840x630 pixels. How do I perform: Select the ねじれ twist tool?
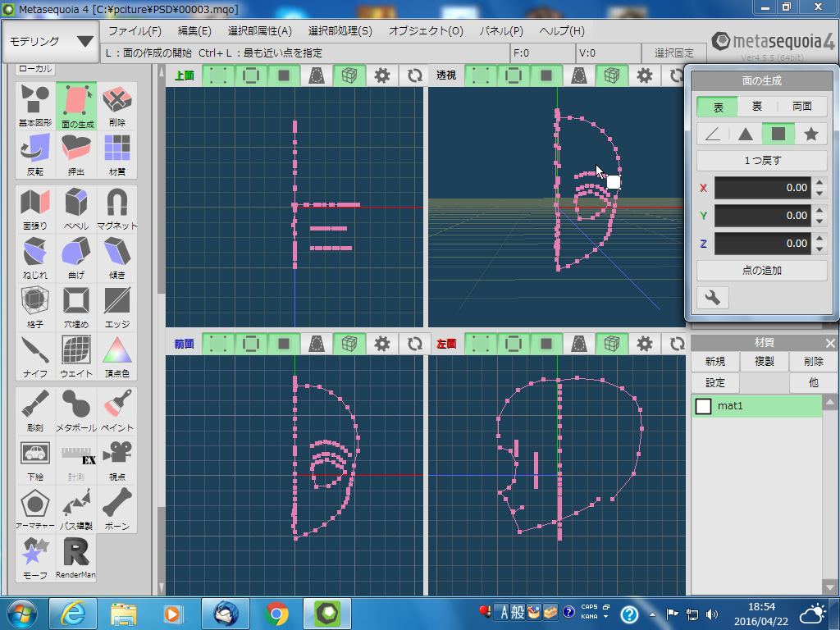click(35, 258)
